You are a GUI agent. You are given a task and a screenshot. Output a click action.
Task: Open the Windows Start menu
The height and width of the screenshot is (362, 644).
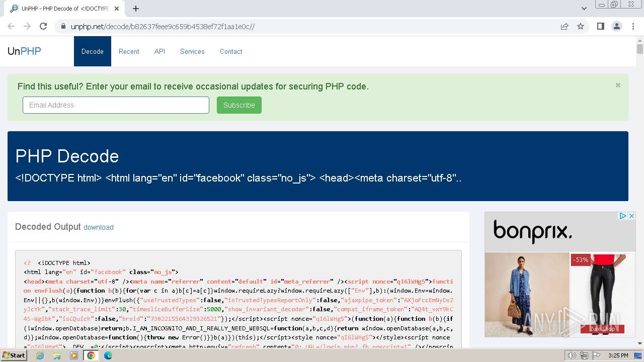coord(14,355)
